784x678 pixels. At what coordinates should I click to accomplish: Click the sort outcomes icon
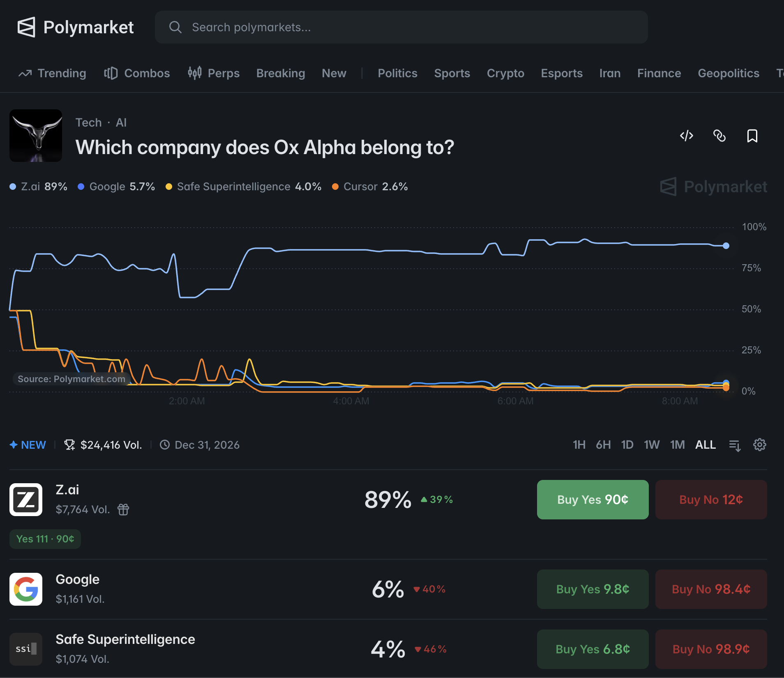[735, 445]
